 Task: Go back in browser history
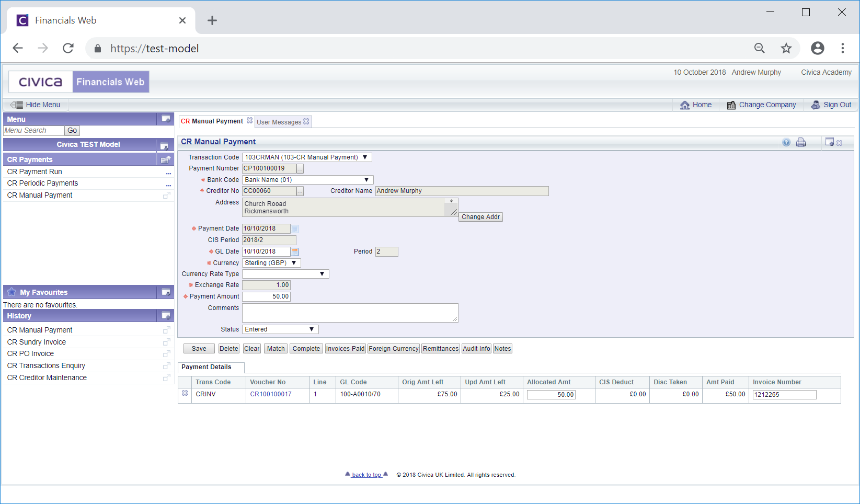(x=18, y=48)
